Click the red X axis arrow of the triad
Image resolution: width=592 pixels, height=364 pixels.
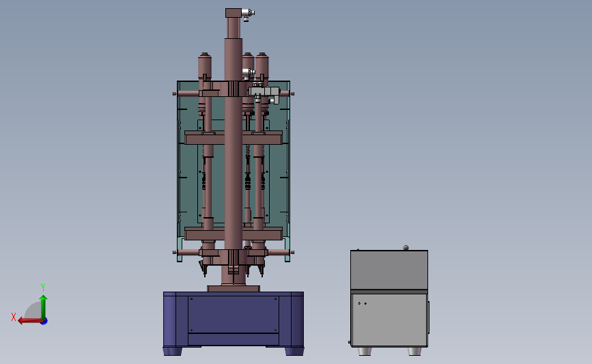[x=29, y=320]
